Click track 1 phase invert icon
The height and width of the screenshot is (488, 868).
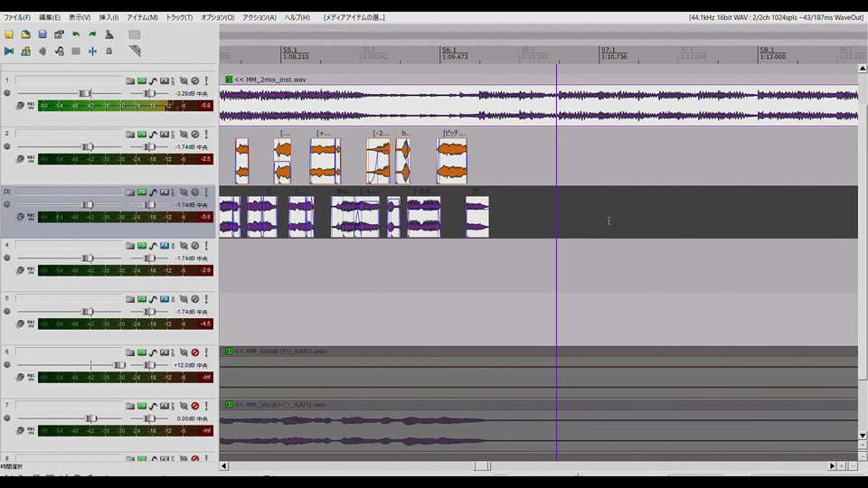coord(184,80)
